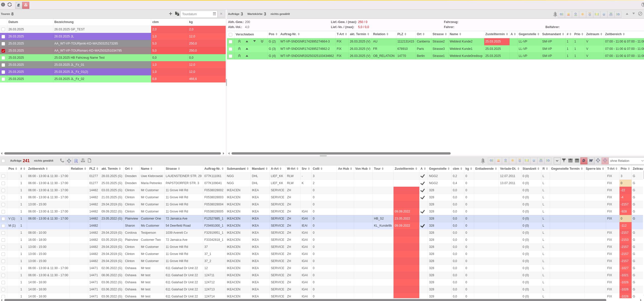Click the funnel filter icon in lower toolbar
Screen dimensions: 644x301
(564, 160)
